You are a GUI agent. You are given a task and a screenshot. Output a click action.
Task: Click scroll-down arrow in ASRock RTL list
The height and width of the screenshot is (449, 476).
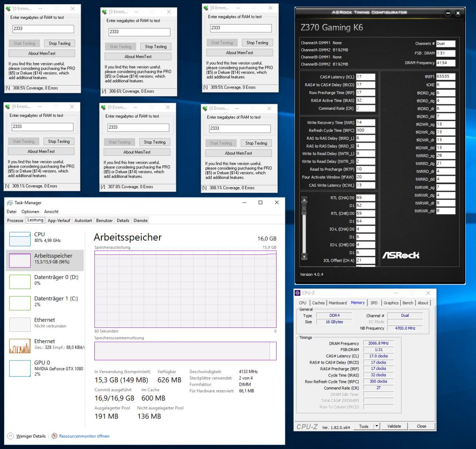(304, 257)
